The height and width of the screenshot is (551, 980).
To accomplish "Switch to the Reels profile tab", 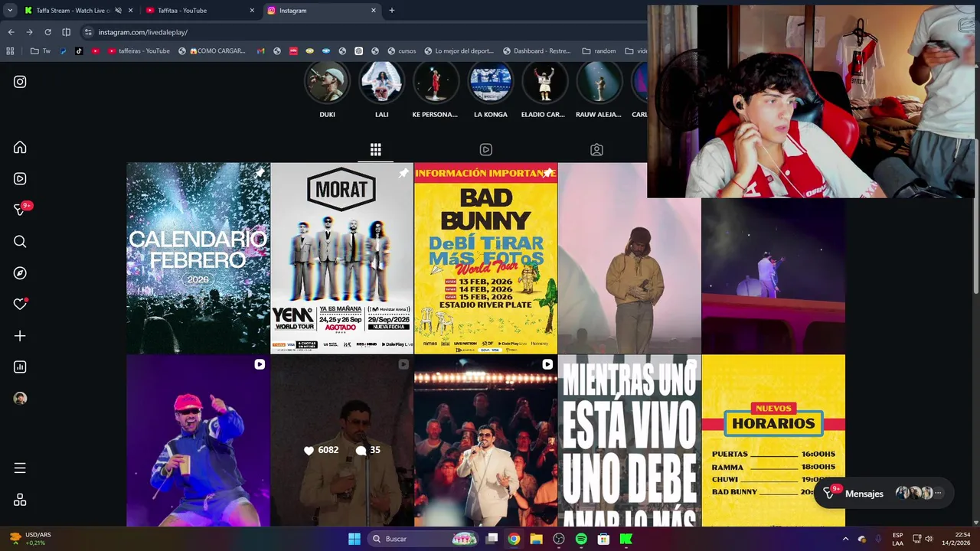I will (486, 150).
